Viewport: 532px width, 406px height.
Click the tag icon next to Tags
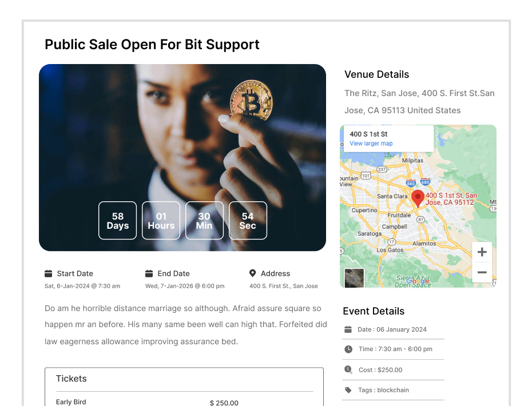348,390
